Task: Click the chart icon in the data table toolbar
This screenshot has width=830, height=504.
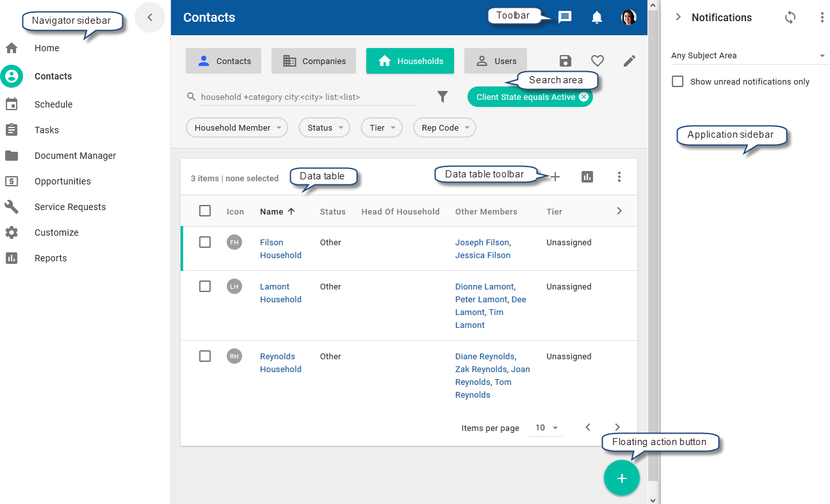Action: tap(587, 176)
